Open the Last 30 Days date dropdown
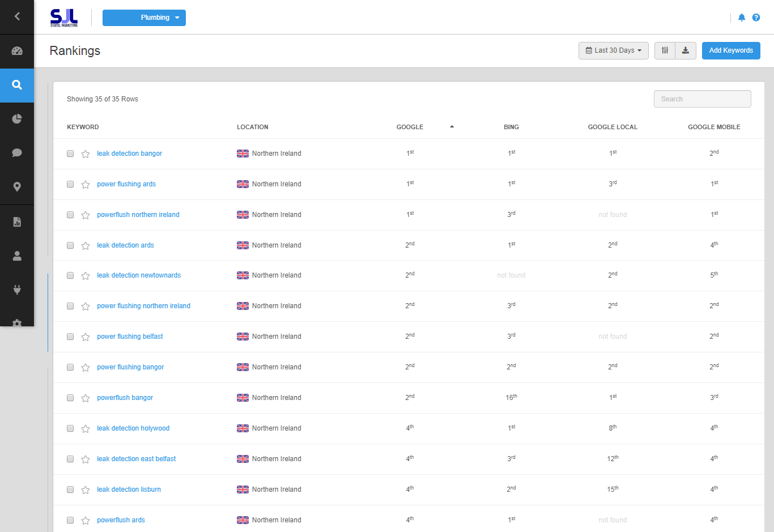Image resolution: width=774 pixels, height=532 pixels. pyautogui.click(x=614, y=50)
